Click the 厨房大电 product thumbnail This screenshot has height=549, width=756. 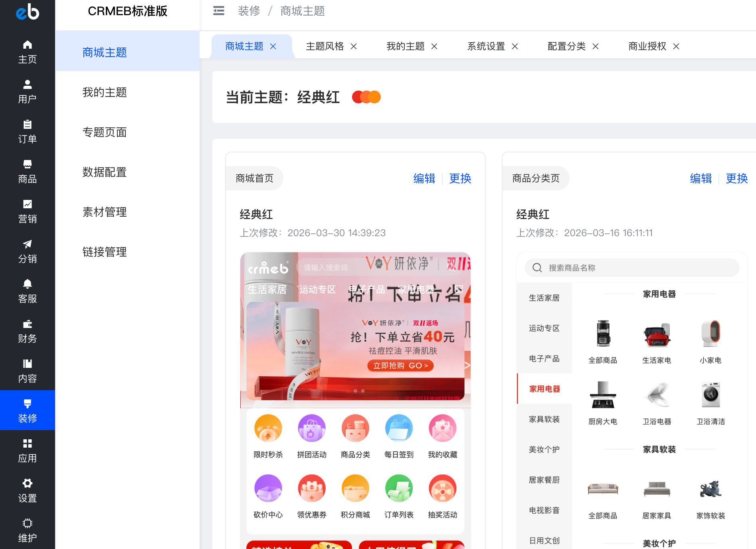tap(603, 395)
